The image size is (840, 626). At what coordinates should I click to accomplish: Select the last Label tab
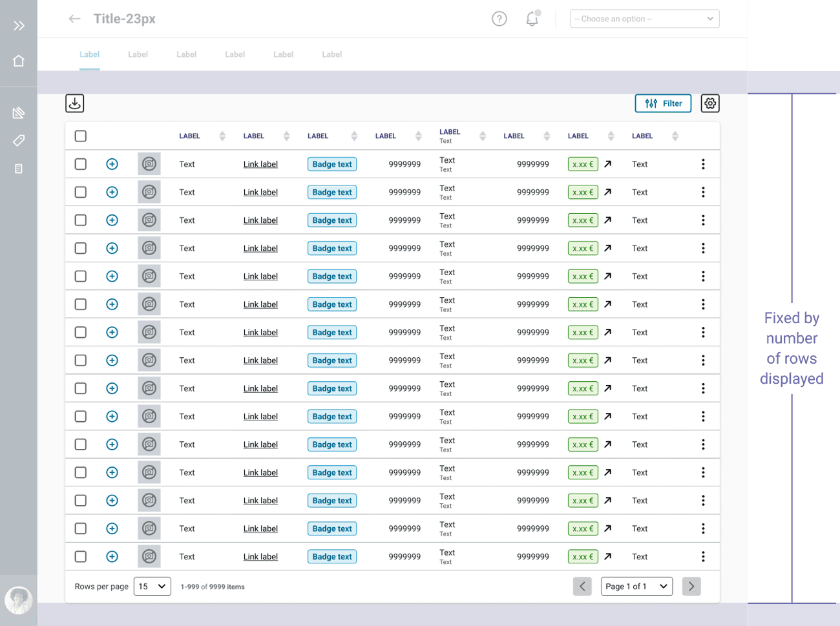[x=331, y=54]
